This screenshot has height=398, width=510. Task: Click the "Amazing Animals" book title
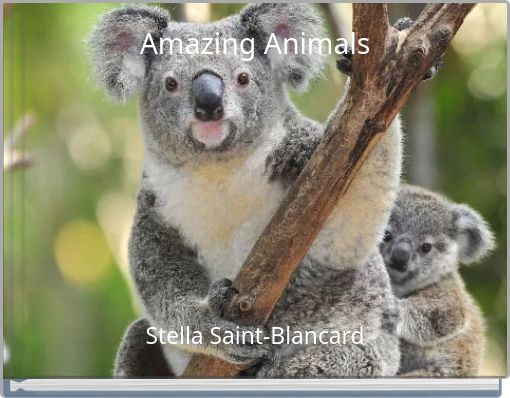tap(255, 45)
